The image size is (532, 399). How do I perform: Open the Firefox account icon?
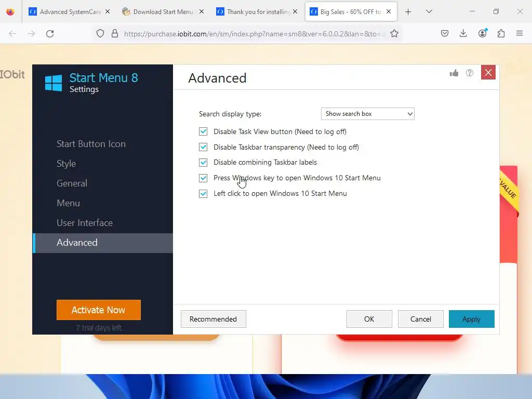click(483, 33)
